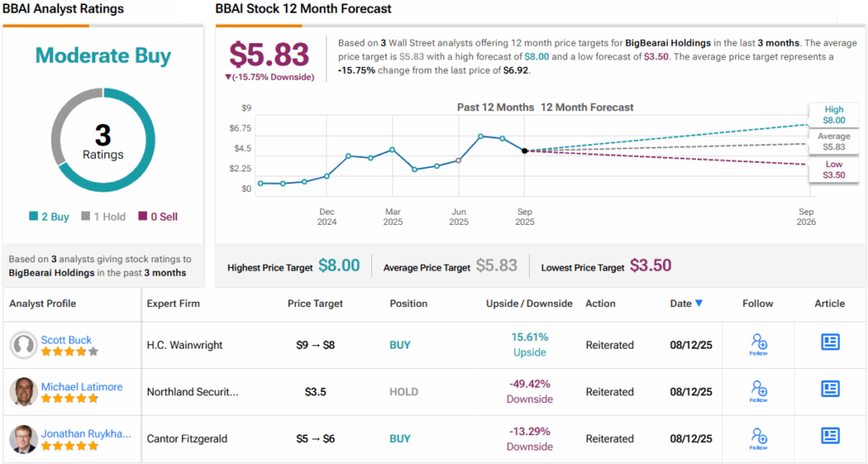Image resolution: width=868 pixels, height=464 pixels.
Task: Click the Upside / Downside column header
Action: 529,304
